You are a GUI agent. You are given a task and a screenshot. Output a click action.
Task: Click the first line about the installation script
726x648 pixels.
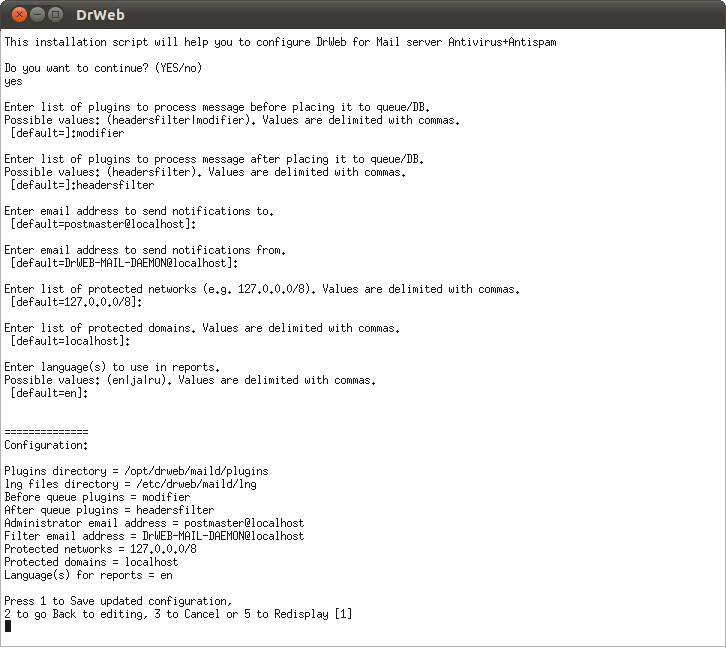pyautogui.click(x=280, y=42)
